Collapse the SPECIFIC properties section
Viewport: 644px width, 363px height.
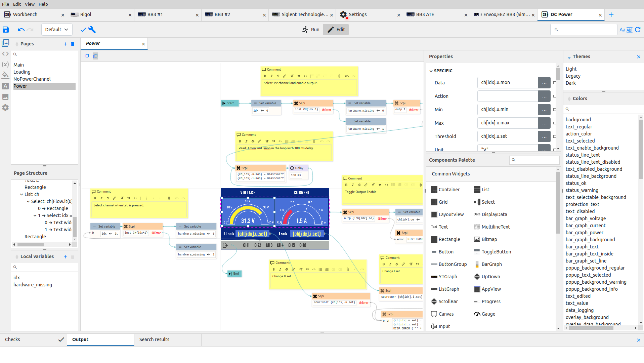tap(431, 71)
